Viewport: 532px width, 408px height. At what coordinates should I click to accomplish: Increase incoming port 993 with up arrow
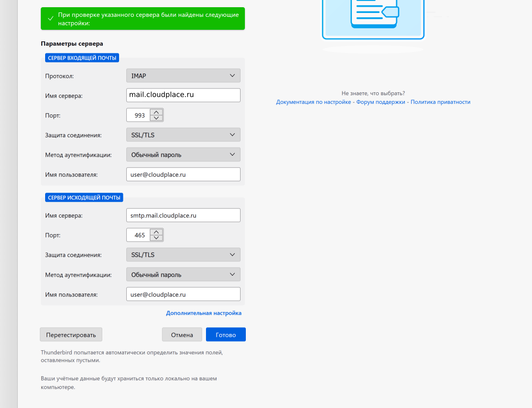[157, 112]
